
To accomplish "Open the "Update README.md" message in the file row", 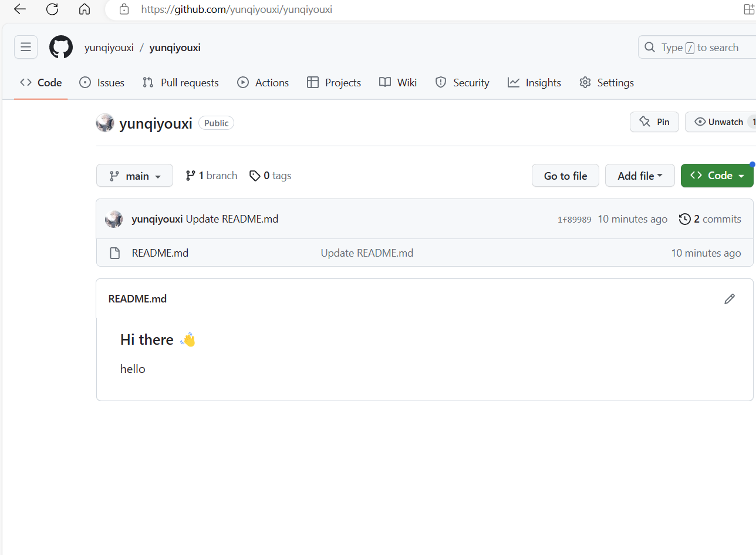I will [x=367, y=253].
